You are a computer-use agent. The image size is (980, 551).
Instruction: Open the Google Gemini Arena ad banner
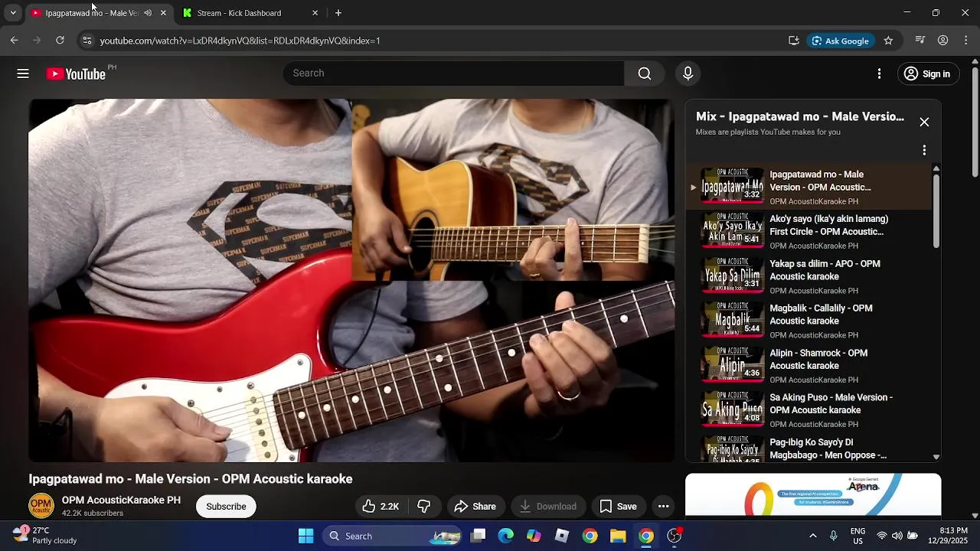[x=813, y=495]
